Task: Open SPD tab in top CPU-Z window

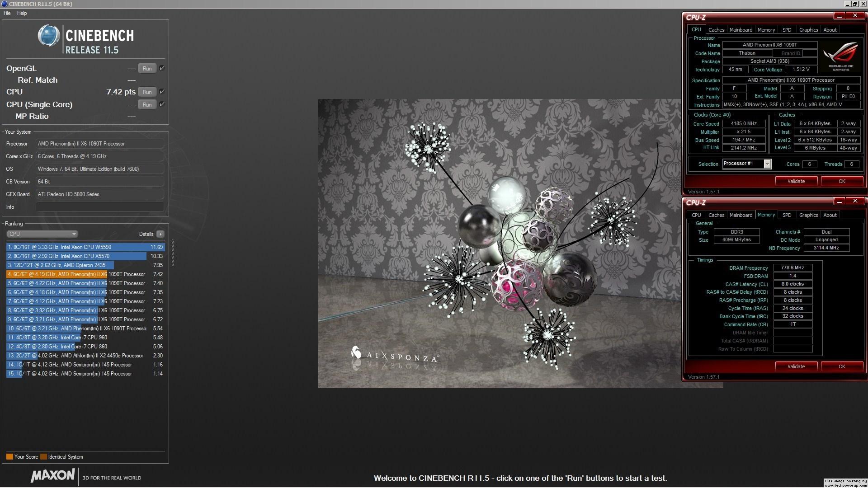Action: [x=787, y=30]
